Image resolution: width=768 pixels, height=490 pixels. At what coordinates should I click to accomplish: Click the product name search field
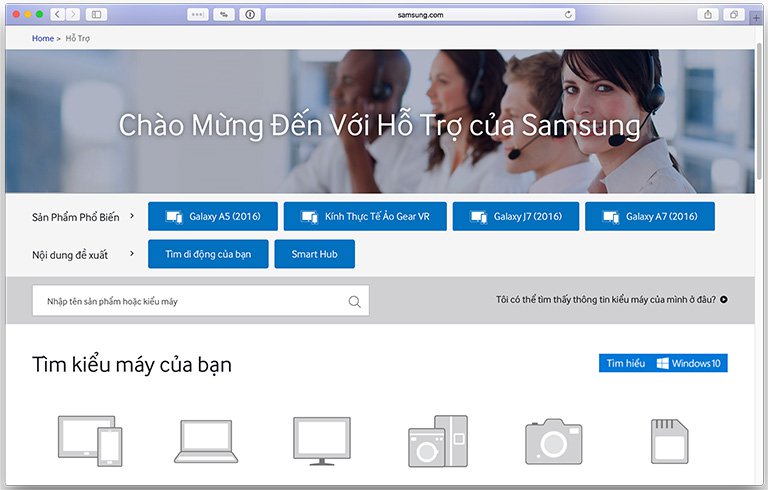point(201,301)
